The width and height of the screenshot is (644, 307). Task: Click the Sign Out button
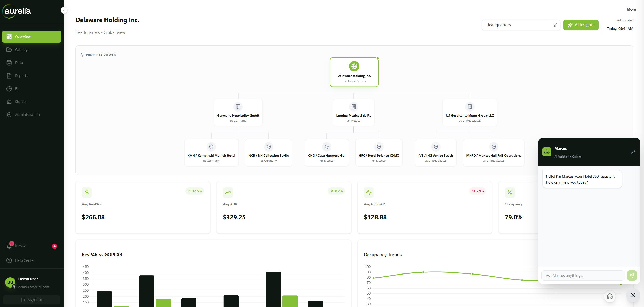coord(31,300)
